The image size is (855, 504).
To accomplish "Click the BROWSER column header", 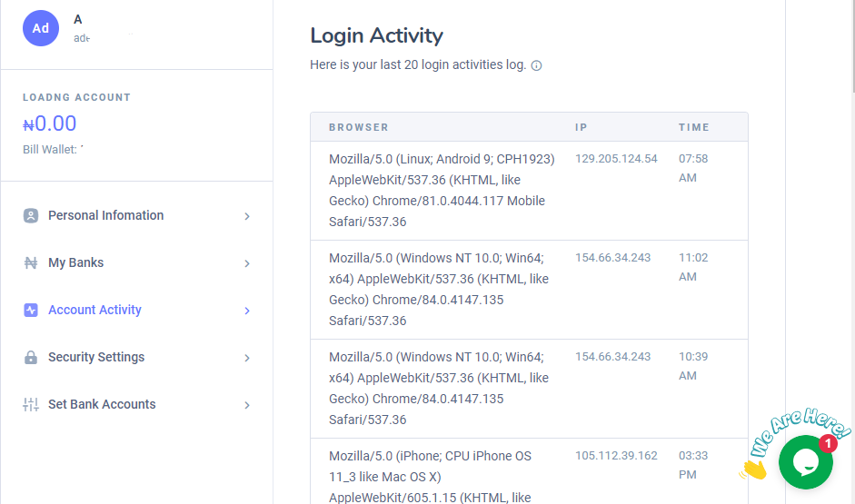I will tap(359, 127).
